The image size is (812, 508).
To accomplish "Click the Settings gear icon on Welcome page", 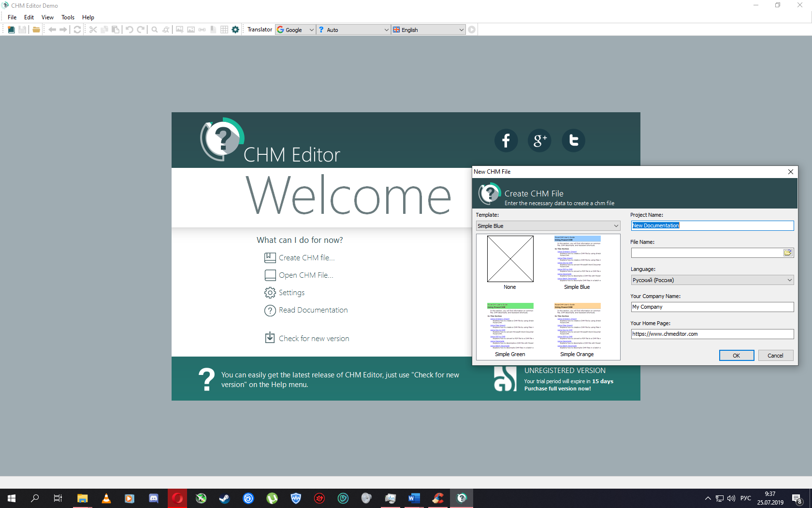I will pyautogui.click(x=270, y=293).
